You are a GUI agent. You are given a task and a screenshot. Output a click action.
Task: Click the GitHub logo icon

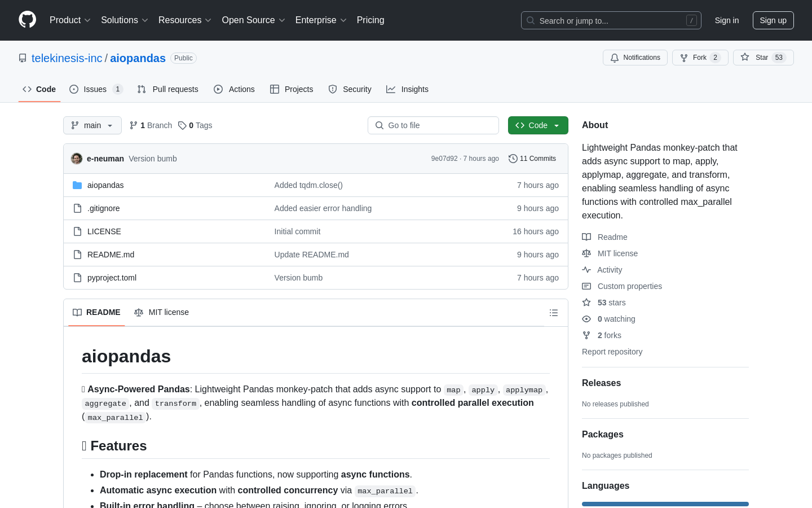pos(27,20)
